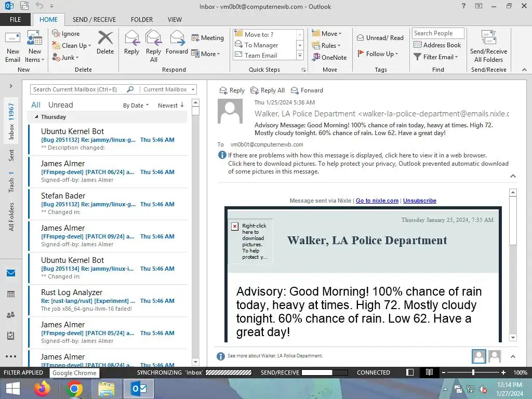Open By Date arrangement dropdown
Viewport: 532px width, 399px height.
136,105
